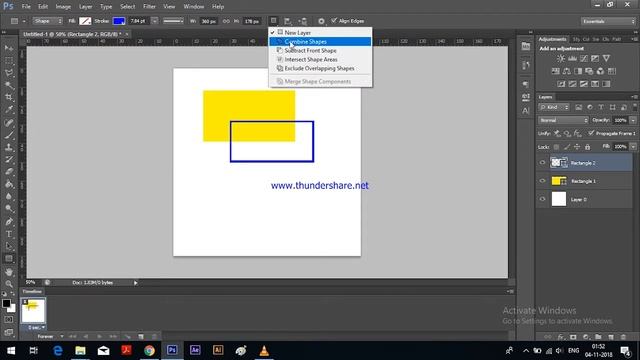Open the geometry options gear icon
Image resolution: width=640 pixels, height=360 pixels.
pyautogui.click(x=321, y=21)
